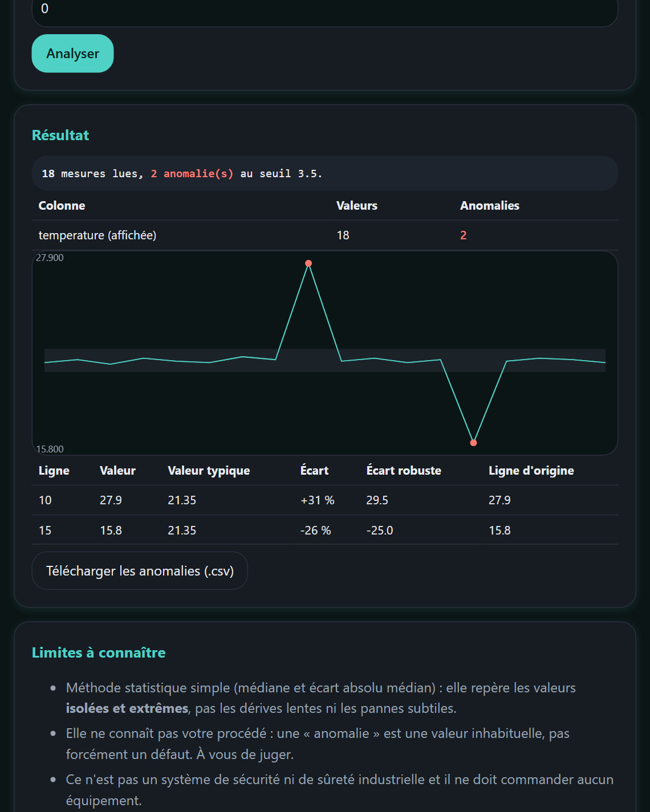The height and width of the screenshot is (812, 650).
Task: Click the Écart value -26 %
Action: tap(315, 531)
